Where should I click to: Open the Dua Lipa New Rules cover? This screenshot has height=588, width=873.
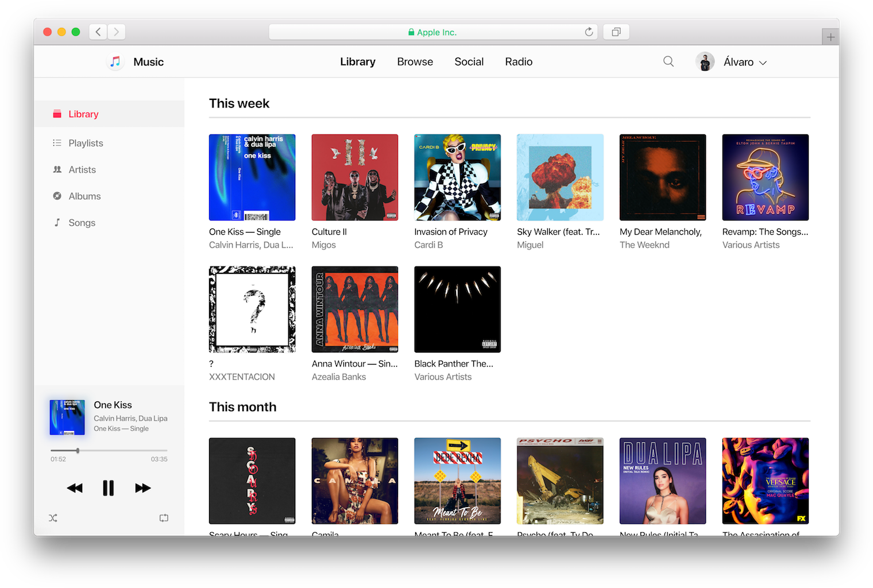[x=663, y=481]
